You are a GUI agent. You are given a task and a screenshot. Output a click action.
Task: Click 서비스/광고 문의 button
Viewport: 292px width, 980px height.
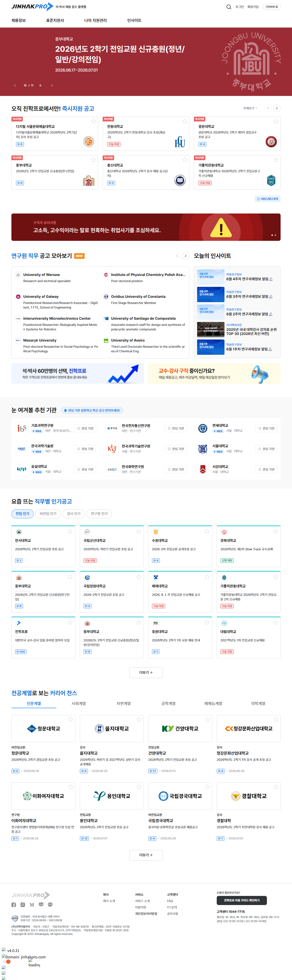coord(268,199)
